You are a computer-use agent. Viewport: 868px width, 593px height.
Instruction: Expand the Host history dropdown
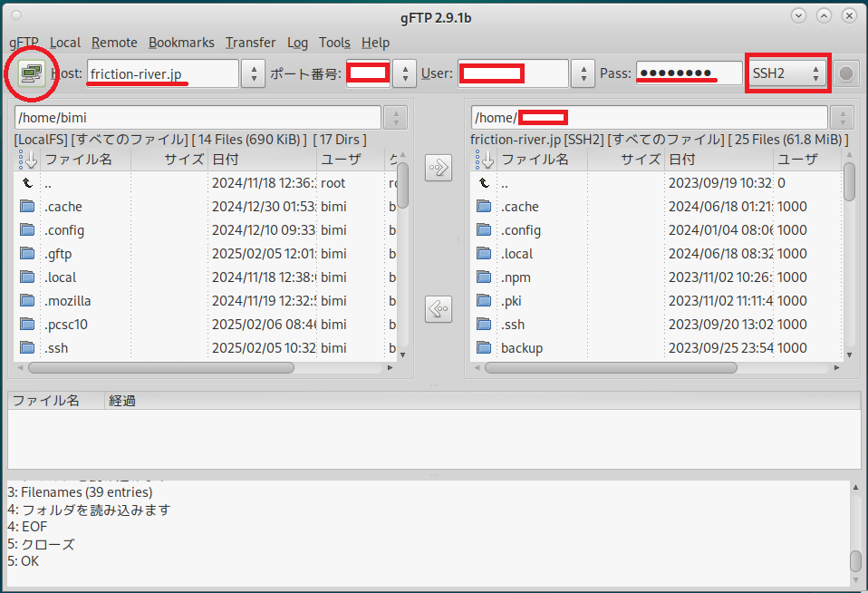point(254,73)
